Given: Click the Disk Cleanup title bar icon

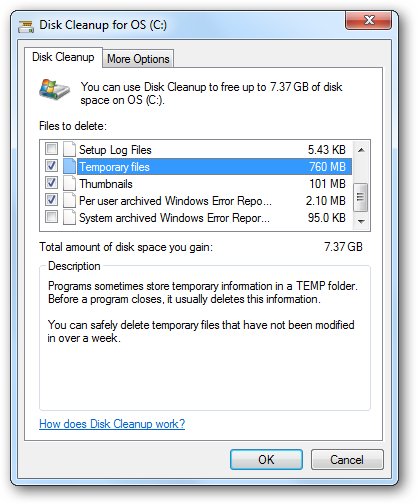Looking at the screenshot, I should point(26,26).
